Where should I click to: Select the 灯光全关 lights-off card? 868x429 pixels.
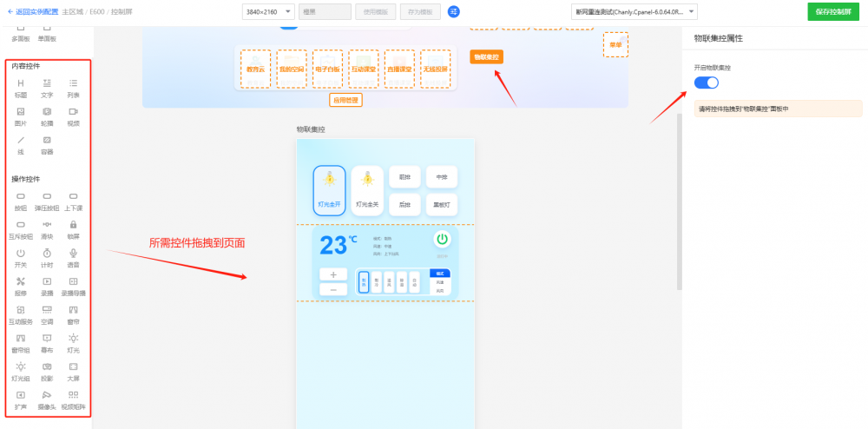point(368,189)
